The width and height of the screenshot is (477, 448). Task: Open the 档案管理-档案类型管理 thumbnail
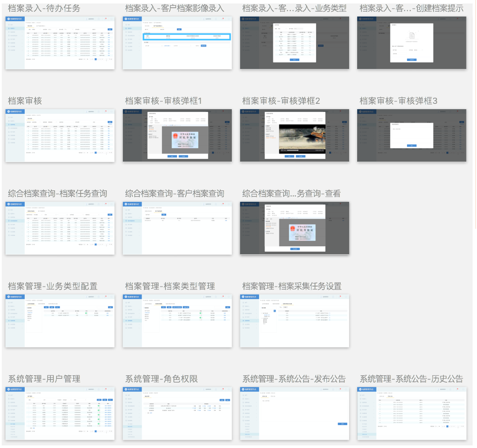[177, 321]
